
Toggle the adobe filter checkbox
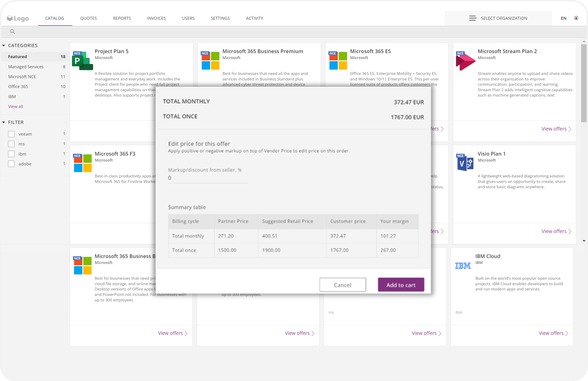pos(11,164)
